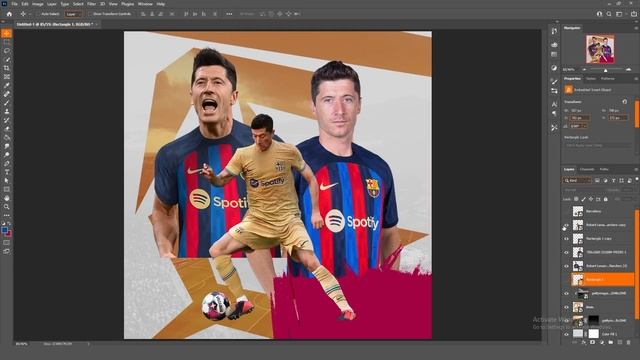Hide the layer directly above Color Fill 1

(566, 320)
